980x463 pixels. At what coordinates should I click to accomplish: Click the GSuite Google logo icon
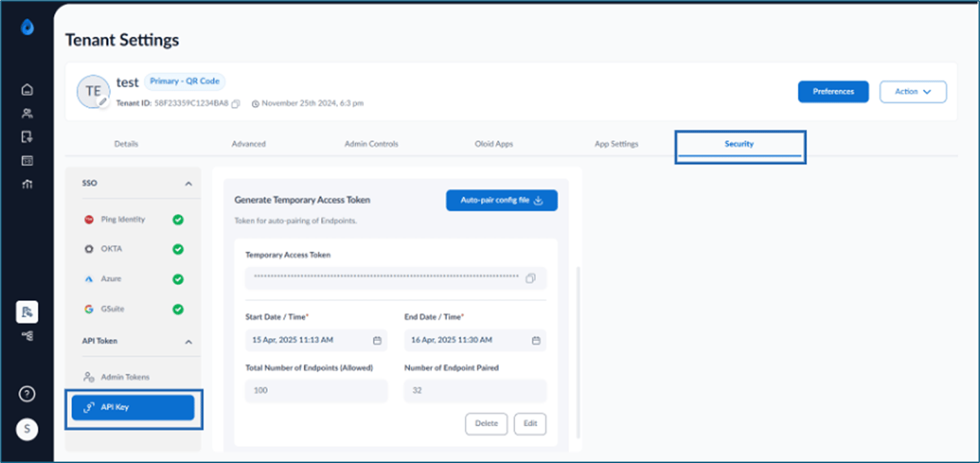tap(89, 309)
